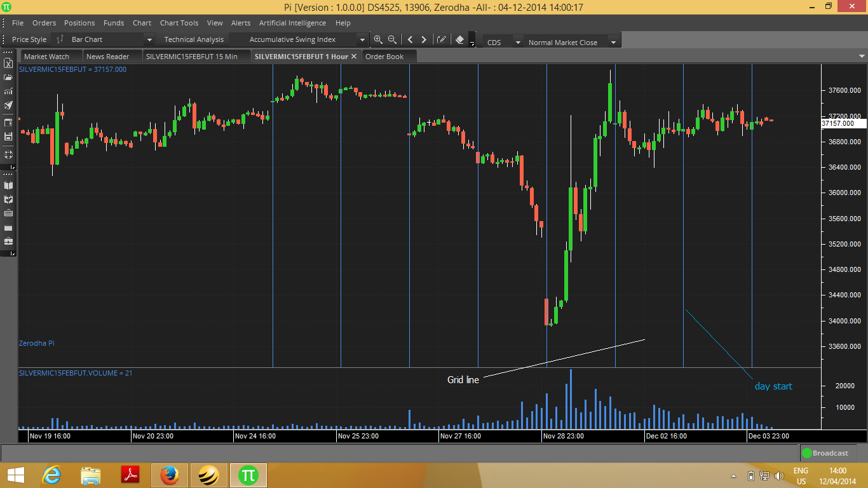Click the scroll chart left arrow
The width and height of the screenshot is (868, 488).
point(410,39)
